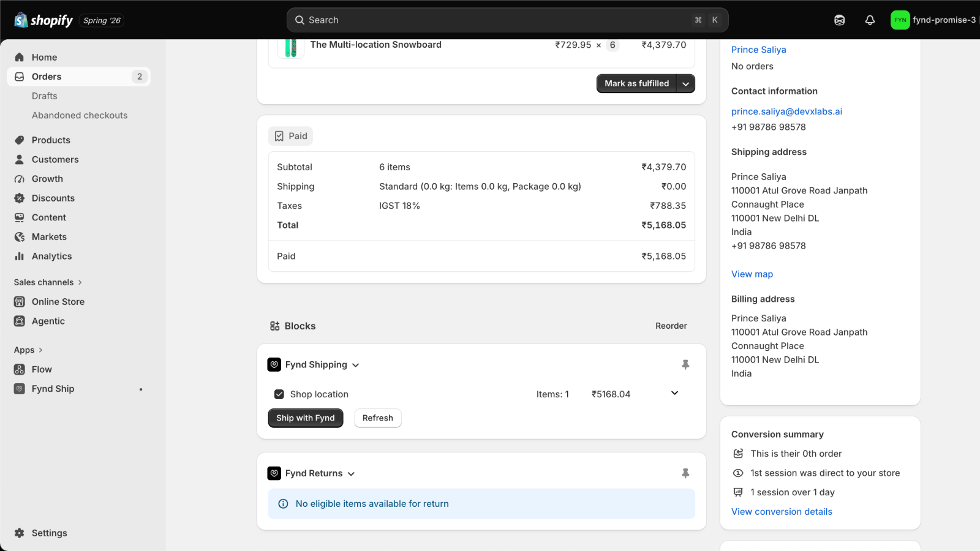Viewport: 980px width, 551px height.
Task: Open the notifications bell
Action: 870,20
